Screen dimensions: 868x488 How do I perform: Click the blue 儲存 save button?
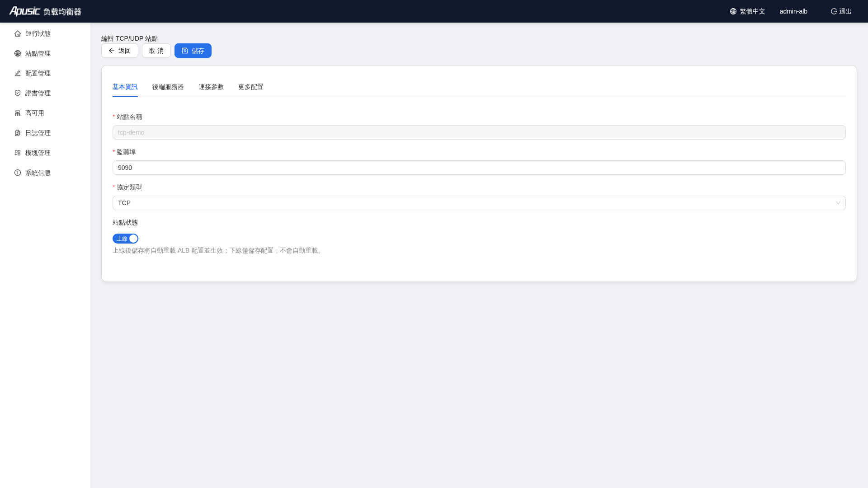(193, 51)
